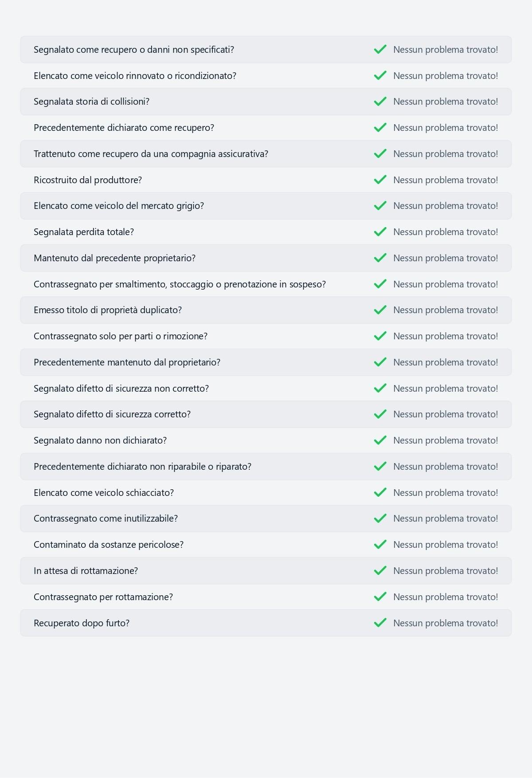The image size is (532, 778).
Task: Click the green check beside 'Segnalato danno non dichiarato?'
Action: [380, 440]
